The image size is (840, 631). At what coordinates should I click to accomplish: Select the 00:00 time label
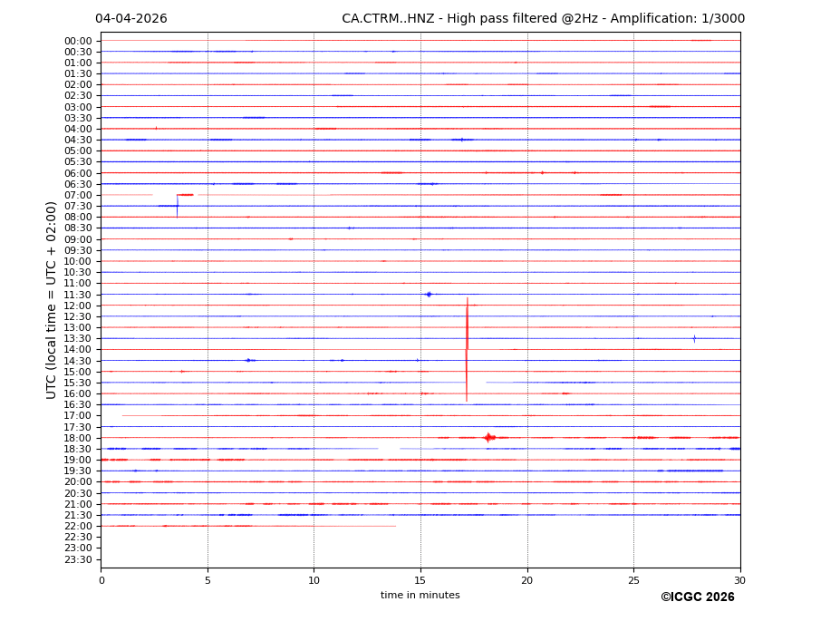point(78,41)
